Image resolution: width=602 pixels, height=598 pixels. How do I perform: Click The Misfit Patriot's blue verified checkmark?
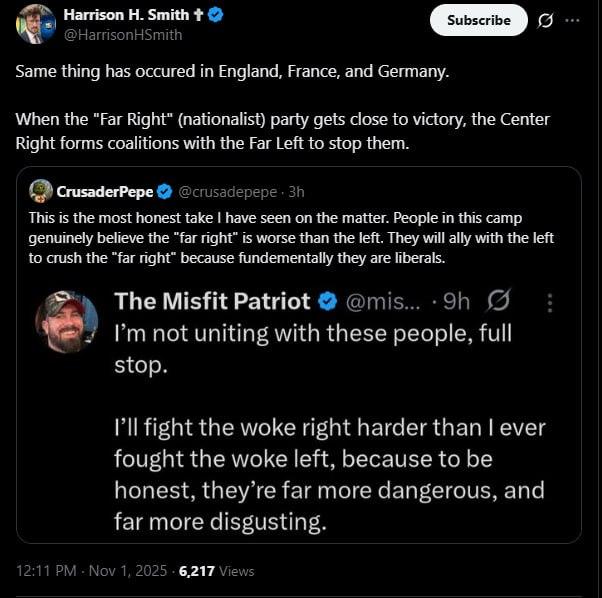coord(327,301)
